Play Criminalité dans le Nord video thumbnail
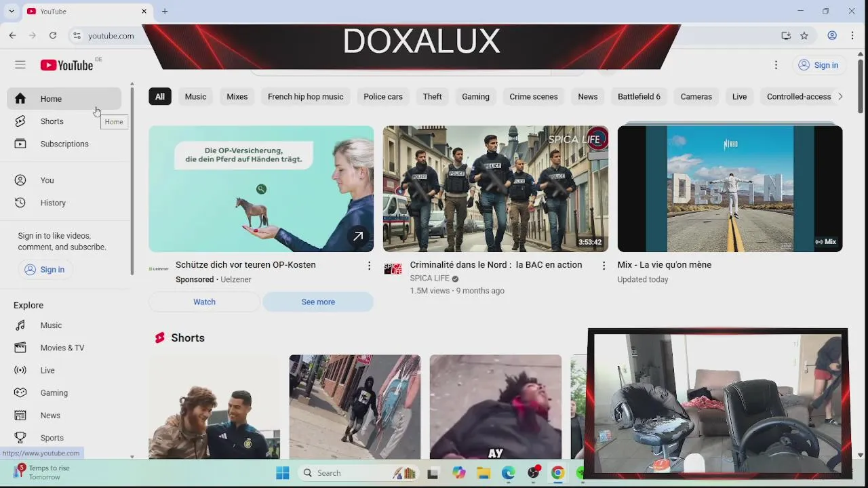This screenshot has width=868, height=488. tap(496, 188)
